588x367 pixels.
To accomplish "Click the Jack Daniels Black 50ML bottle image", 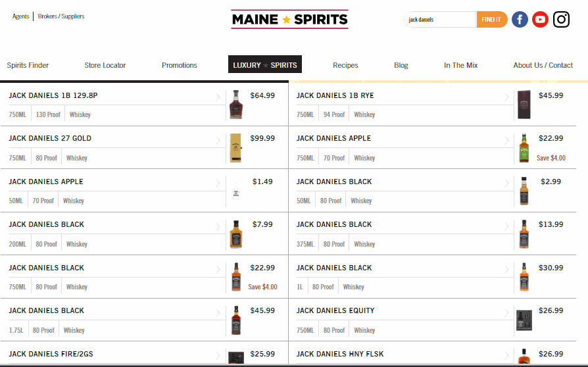I will (524, 191).
